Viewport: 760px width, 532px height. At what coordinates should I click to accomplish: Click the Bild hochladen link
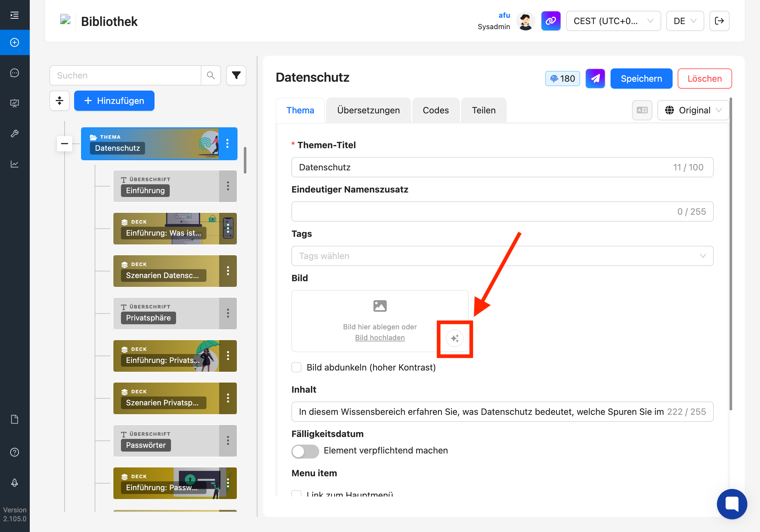pyautogui.click(x=380, y=337)
